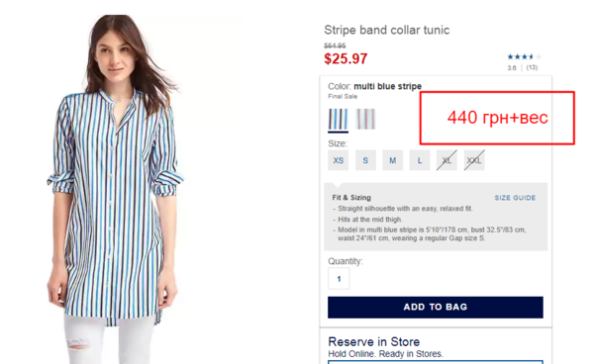
Task: Select the multi blue stripe color swatch
Action: click(x=338, y=120)
